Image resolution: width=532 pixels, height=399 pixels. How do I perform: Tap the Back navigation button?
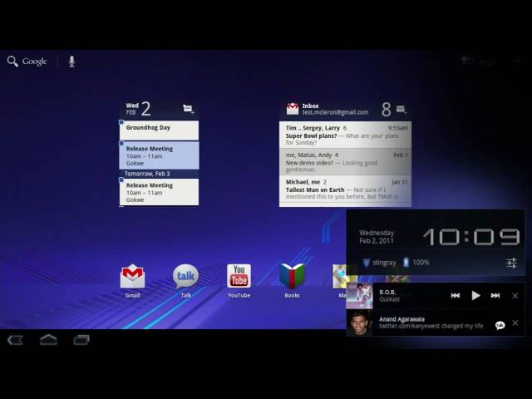click(15, 340)
